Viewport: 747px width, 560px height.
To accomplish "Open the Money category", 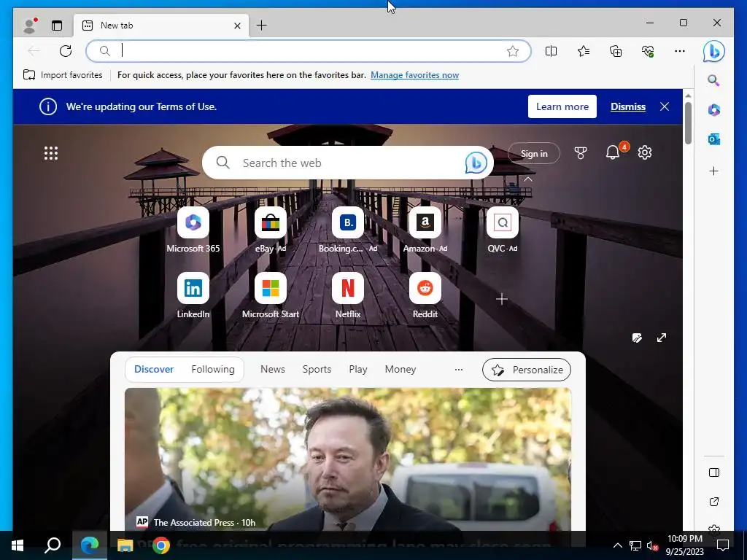I will tap(400, 369).
